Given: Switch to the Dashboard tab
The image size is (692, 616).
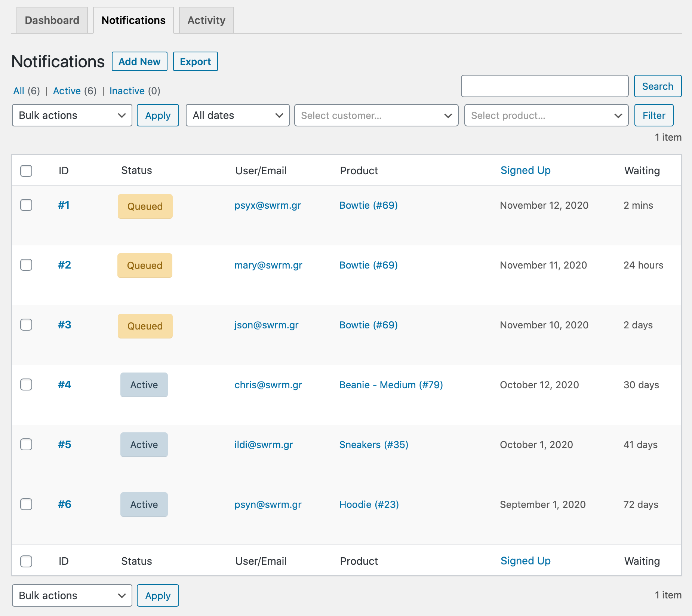Looking at the screenshot, I should tap(52, 20).
